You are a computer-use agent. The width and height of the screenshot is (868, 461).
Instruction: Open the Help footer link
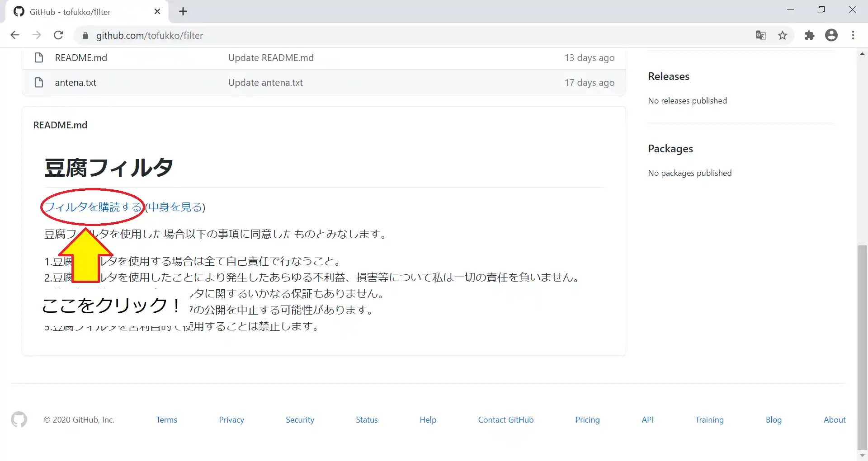(428, 420)
